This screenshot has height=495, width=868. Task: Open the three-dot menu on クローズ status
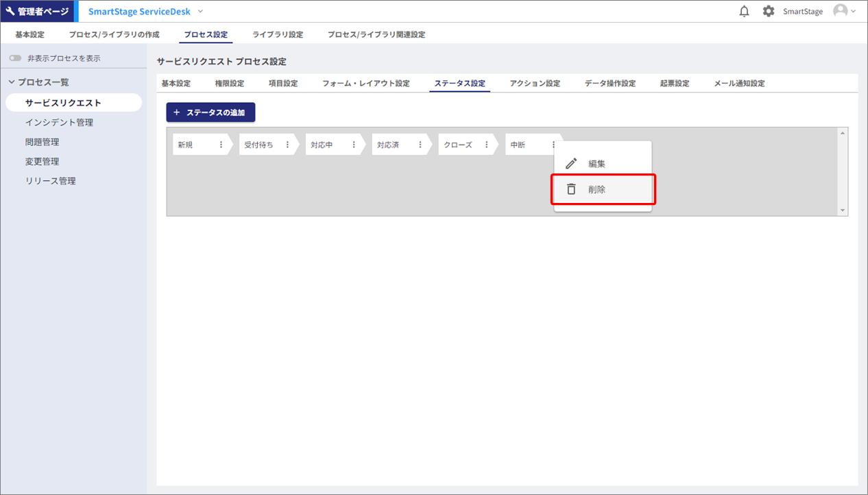click(x=487, y=145)
